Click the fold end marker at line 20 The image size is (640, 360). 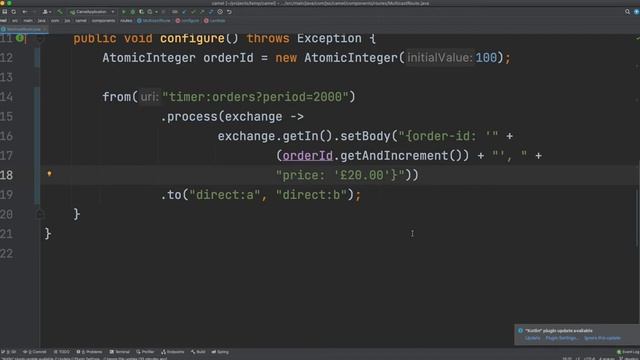coord(40,213)
